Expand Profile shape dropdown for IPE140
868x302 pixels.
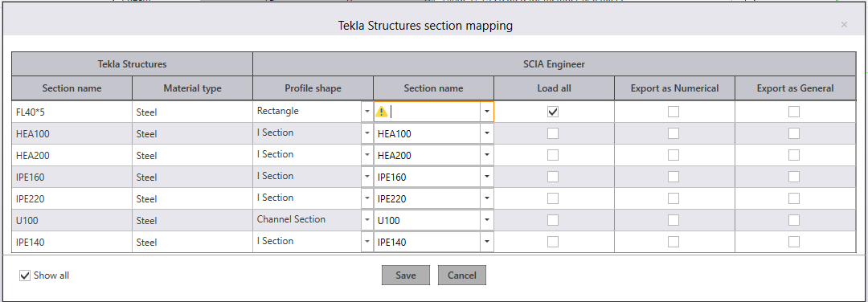coord(367,242)
